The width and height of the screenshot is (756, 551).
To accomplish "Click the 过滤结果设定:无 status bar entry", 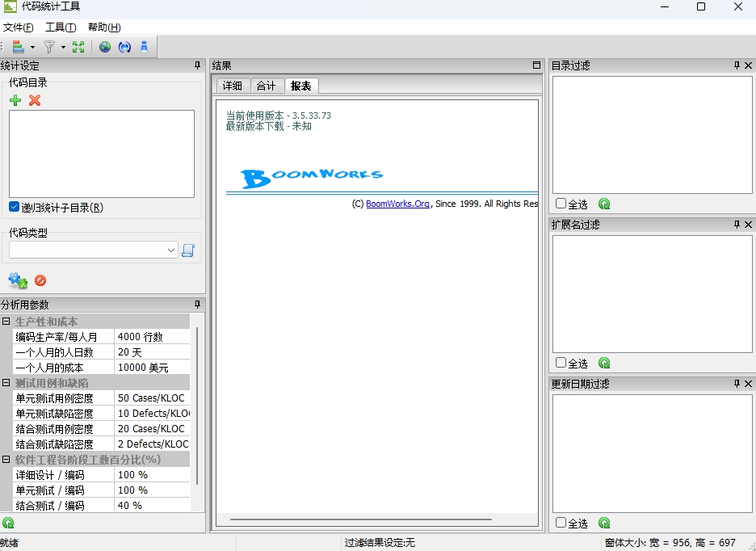I will (x=380, y=543).
